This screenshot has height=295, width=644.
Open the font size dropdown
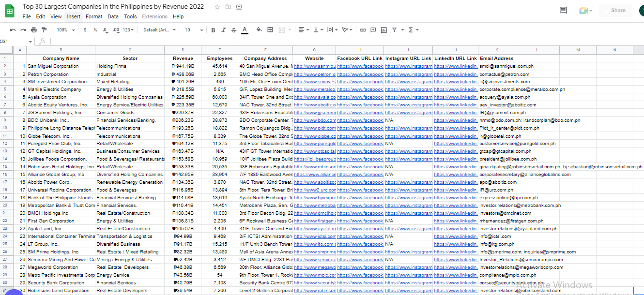click(x=194, y=30)
